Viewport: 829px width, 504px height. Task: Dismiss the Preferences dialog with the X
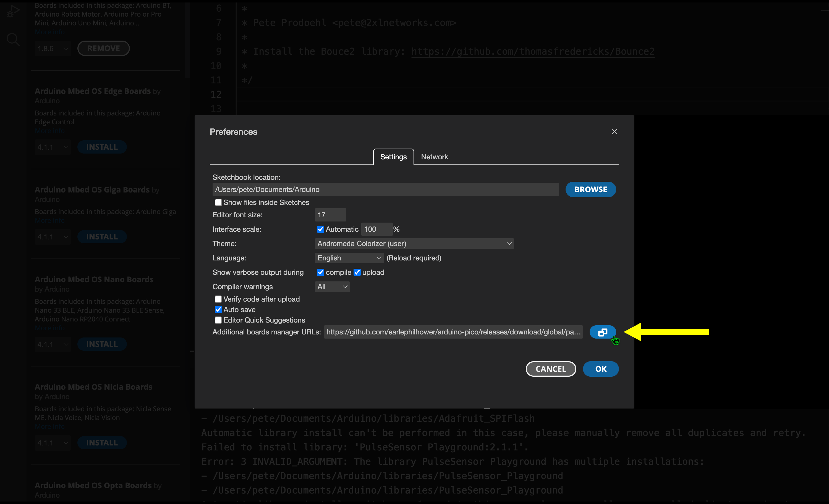click(614, 131)
